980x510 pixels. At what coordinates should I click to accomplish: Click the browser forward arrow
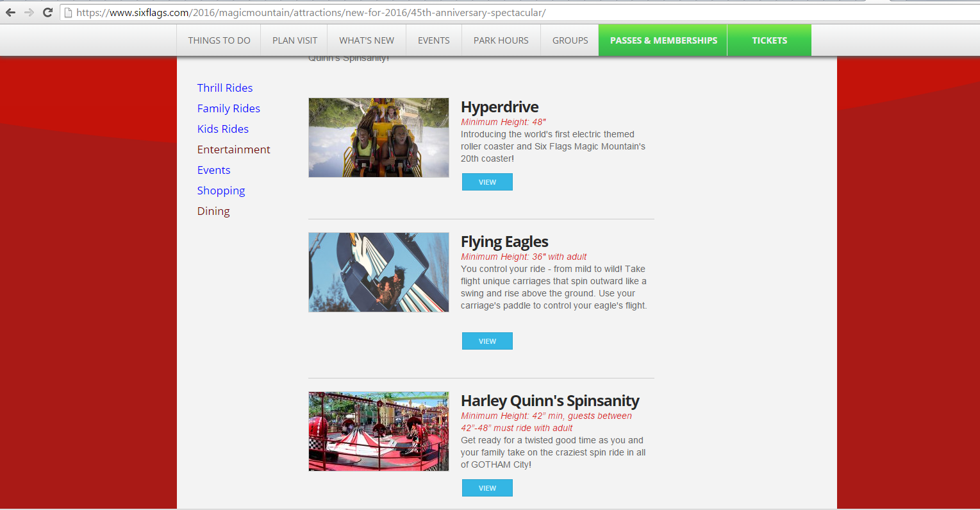point(29,12)
